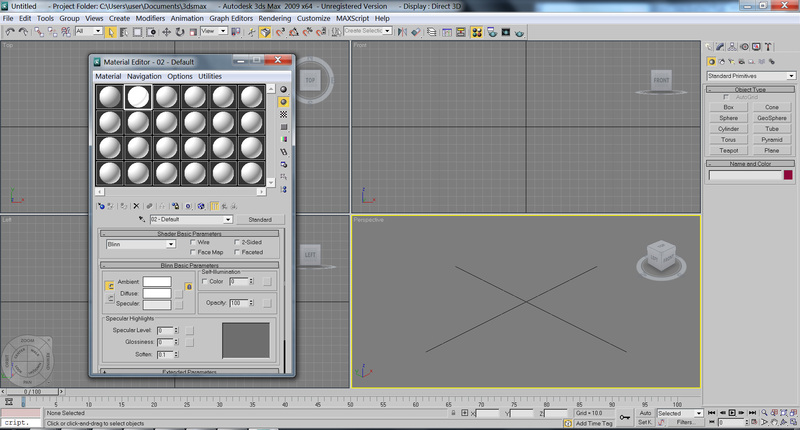Click Get Material icon in Material Editor
This screenshot has width=800, height=430.
pos(101,206)
